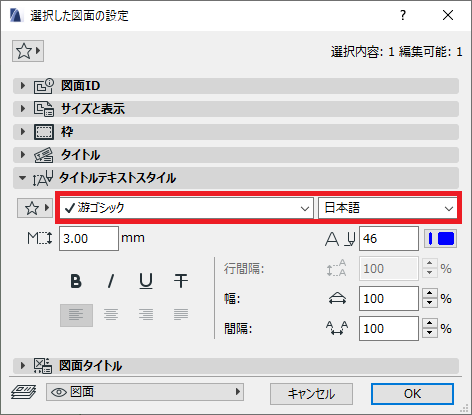This screenshot has width=472, height=415.
Task: Click the ArchiCAD logo in title bar
Action: [x=16, y=15]
